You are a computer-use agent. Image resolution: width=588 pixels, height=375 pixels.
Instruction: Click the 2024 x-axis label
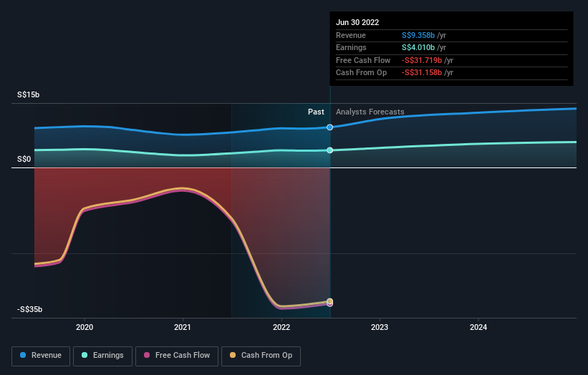tap(478, 327)
